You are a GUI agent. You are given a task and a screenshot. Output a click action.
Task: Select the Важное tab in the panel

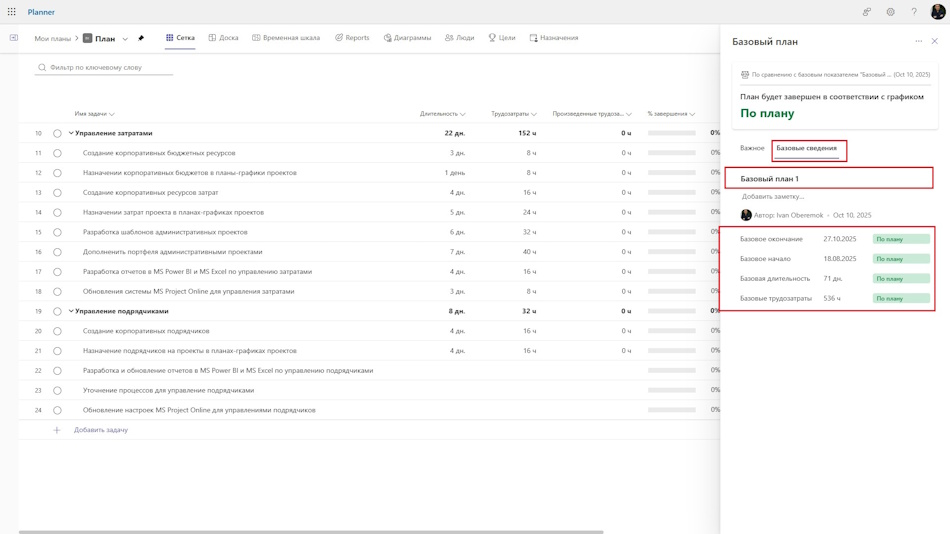752,148
